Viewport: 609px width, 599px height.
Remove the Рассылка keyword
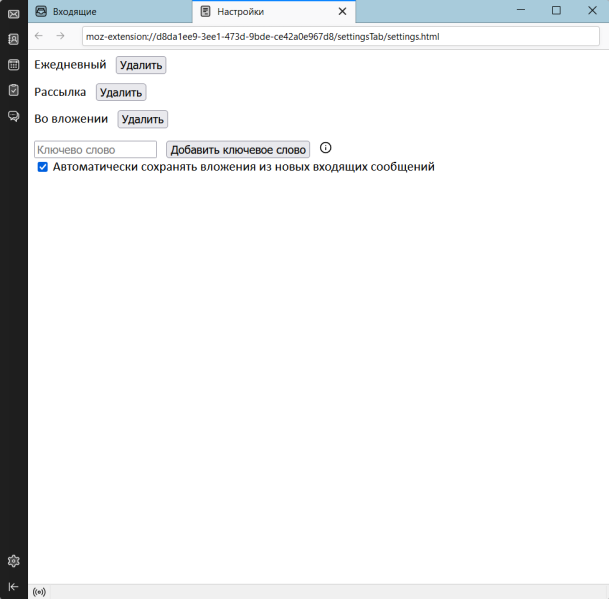(x=121, y=92)
